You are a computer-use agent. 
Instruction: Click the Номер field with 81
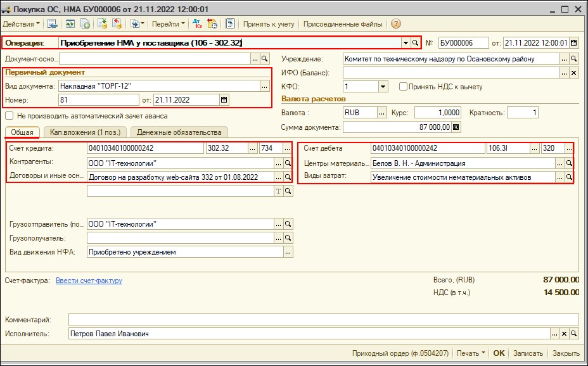click(99, 100)
